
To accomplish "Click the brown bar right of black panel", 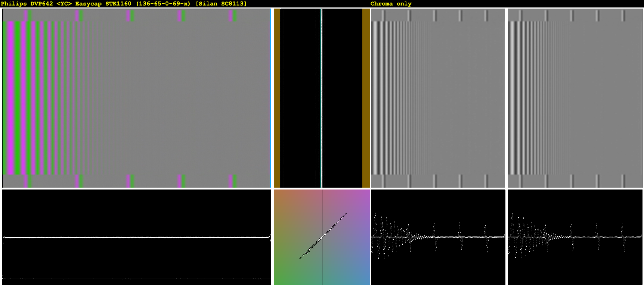I will (366, 98).
